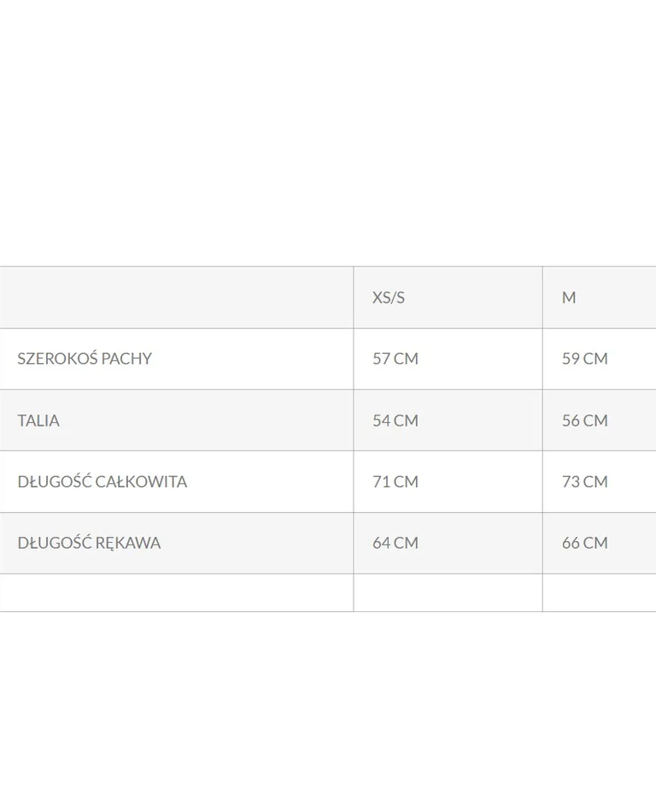The height and width of the screenshot is (812, 656).
Task: Click empty bottom cell under DŁUGOŚĆ RĘKAWA
Action: click(x=176, y=592)
